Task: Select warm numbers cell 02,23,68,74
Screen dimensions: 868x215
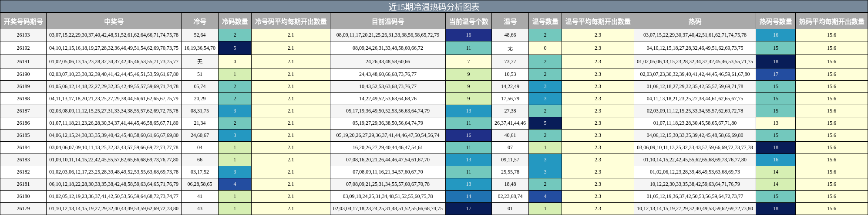Action: 510,196
